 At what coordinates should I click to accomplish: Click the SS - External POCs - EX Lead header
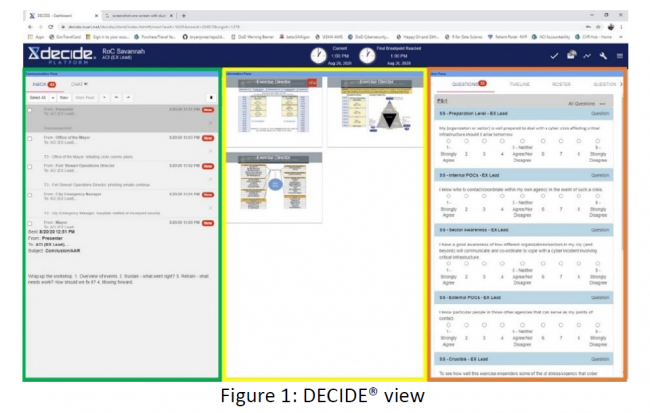pos(524,298)
